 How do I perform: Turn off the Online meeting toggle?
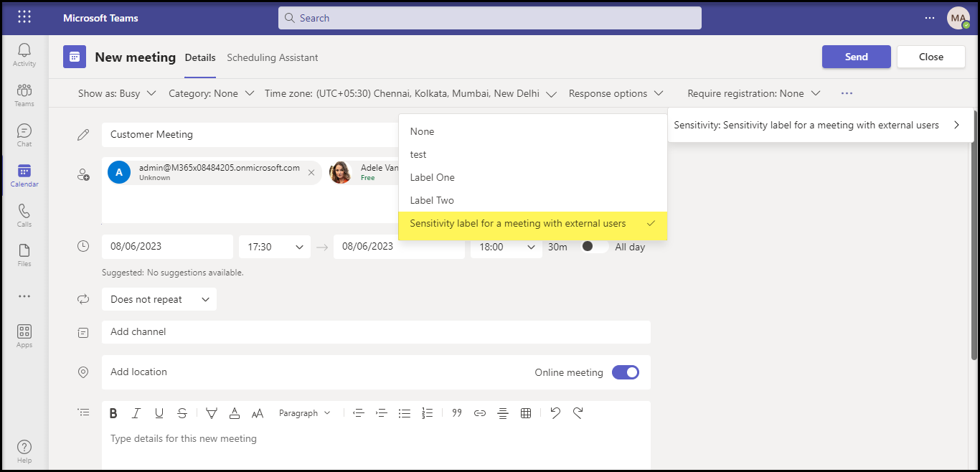pos(625,372)
